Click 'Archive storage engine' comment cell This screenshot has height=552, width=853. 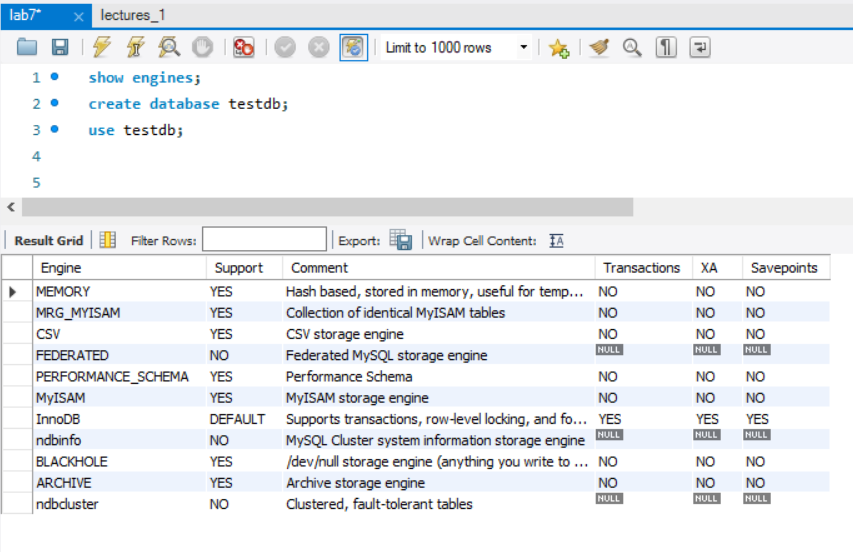tap(438, 482)
